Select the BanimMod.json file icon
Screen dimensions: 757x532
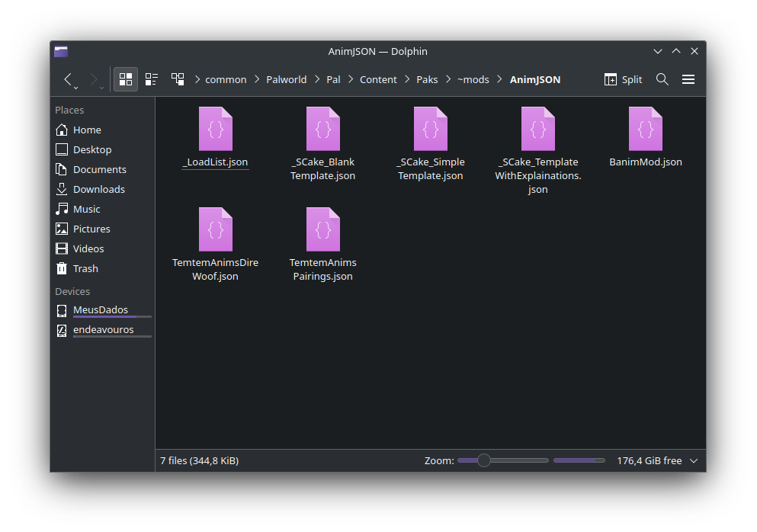point(646,129)
